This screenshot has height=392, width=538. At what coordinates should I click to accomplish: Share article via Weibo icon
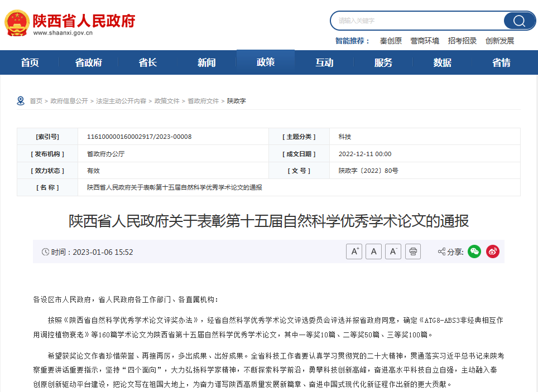point(492,251)
